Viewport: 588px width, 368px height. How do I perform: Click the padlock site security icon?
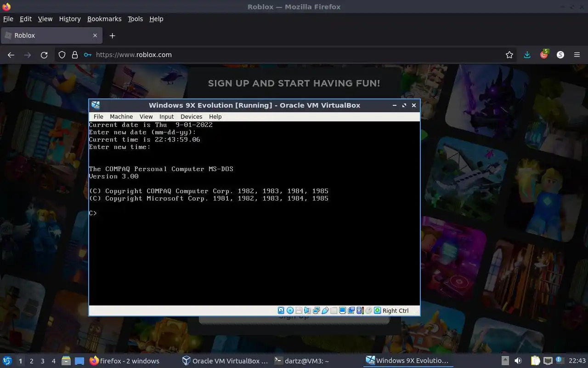75,55
